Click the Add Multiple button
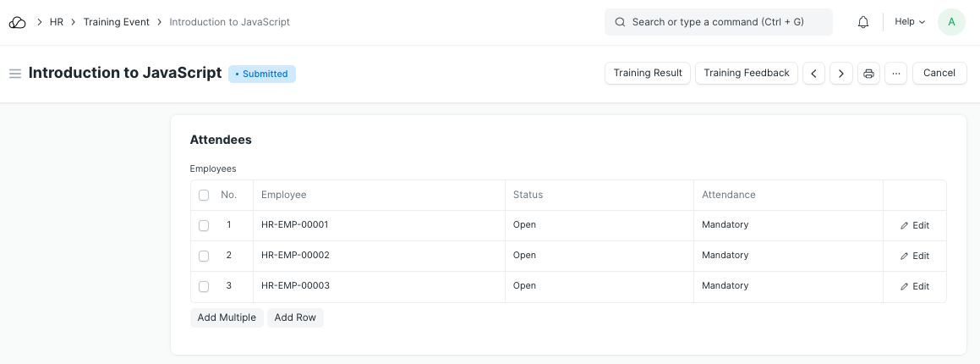 pyautogui.click(x=227, y=317)
